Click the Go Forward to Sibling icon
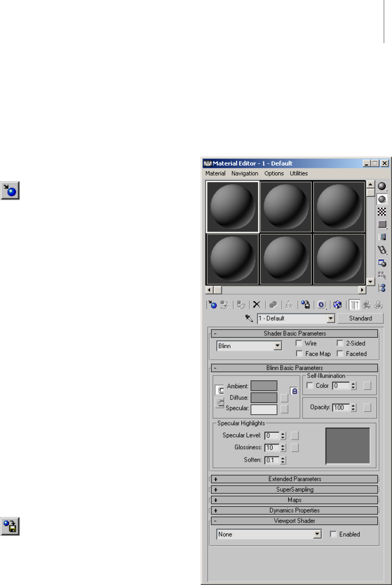 click(x=378, y=305)
